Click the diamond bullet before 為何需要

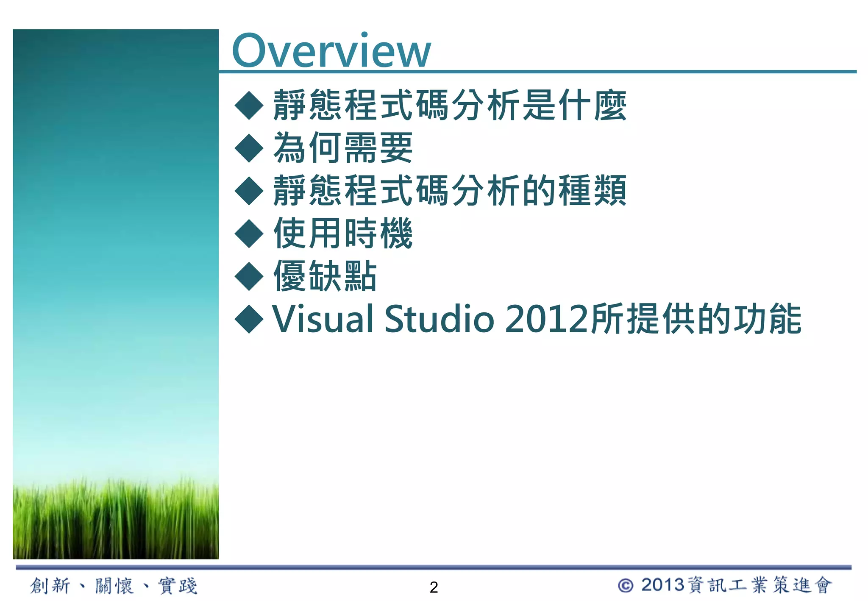tap(249, 148)
